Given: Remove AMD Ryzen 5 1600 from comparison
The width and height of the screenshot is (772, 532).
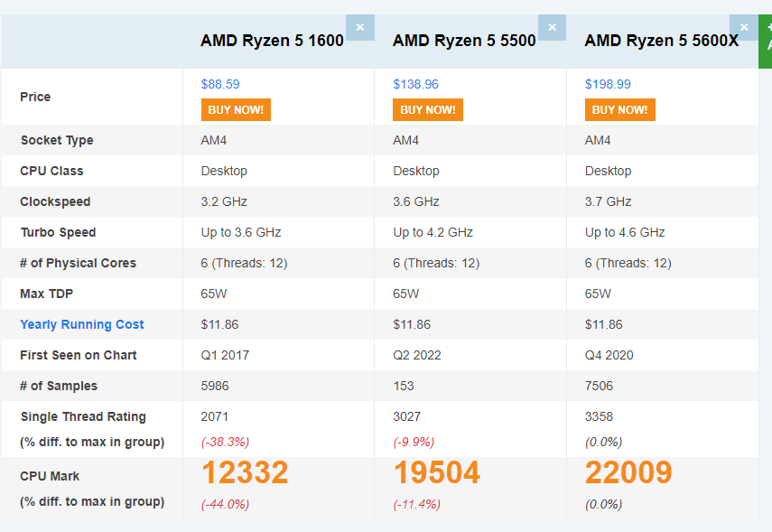Looking at the screenshot, I should coord(359,27).
